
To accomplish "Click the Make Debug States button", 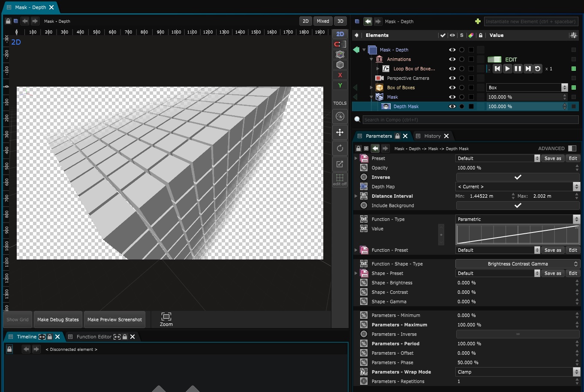I will 58,320.
